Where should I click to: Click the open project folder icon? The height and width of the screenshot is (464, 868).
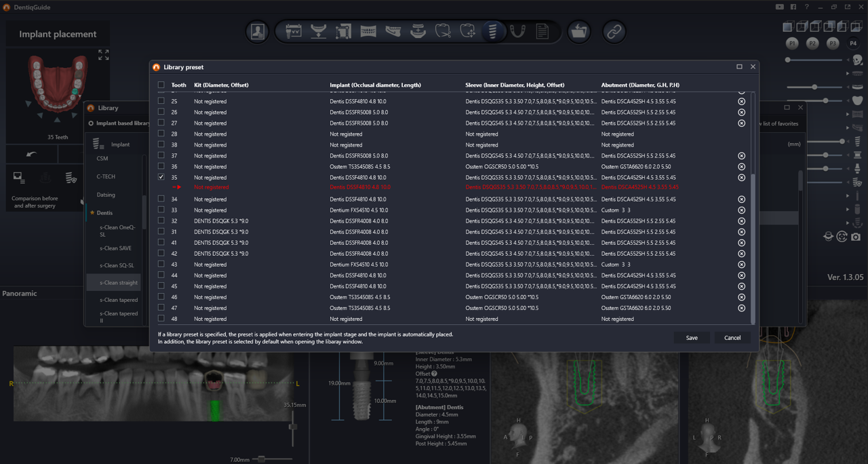pos(578,32)
